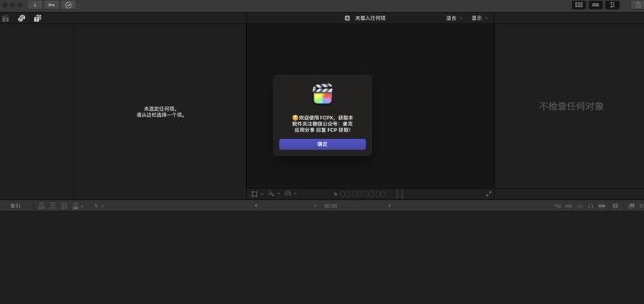Click the share export icon
The height and width of the screenshot is (304, 644).
[639, 5]
